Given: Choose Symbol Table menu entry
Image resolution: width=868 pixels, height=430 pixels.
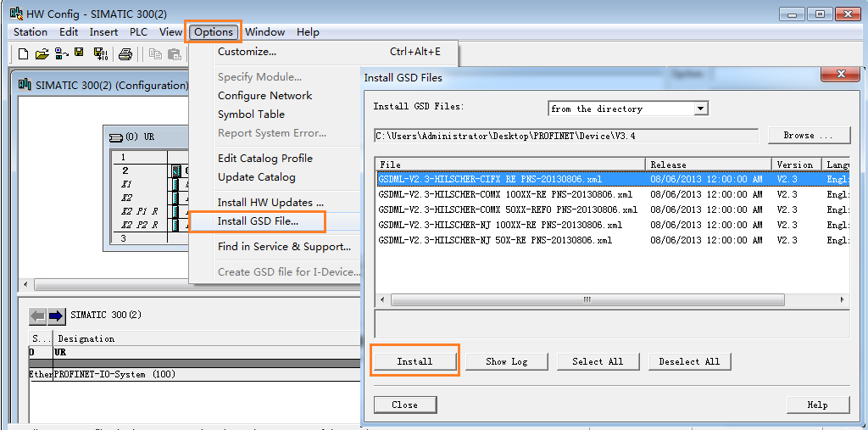Looking at the screenshot, I should pos(275,114).
